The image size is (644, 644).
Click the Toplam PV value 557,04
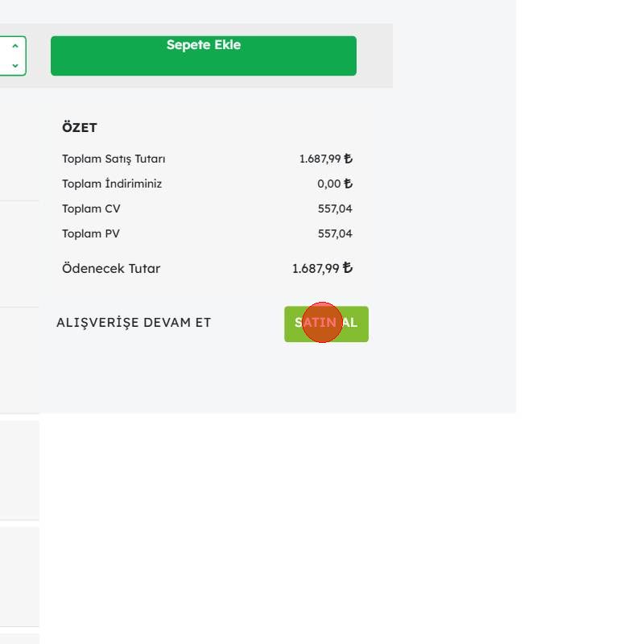pos(335,233)
